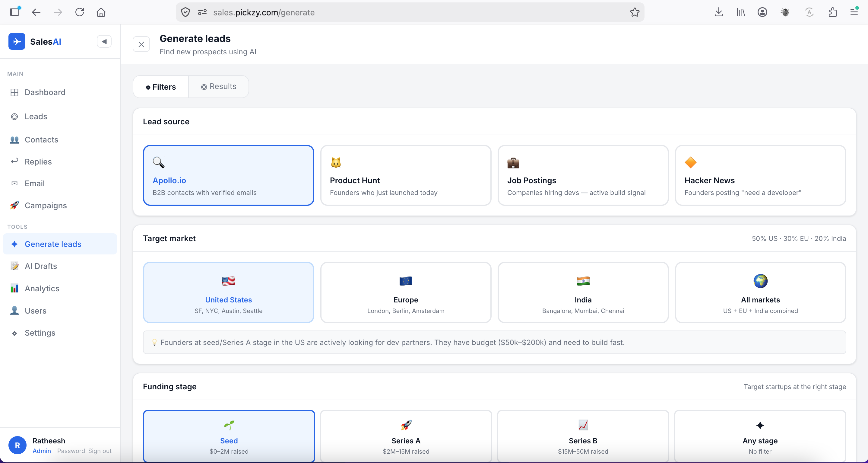The image size is (868, 463).
Task: Switch to the Filters tab
Action: tap(161, 87)
